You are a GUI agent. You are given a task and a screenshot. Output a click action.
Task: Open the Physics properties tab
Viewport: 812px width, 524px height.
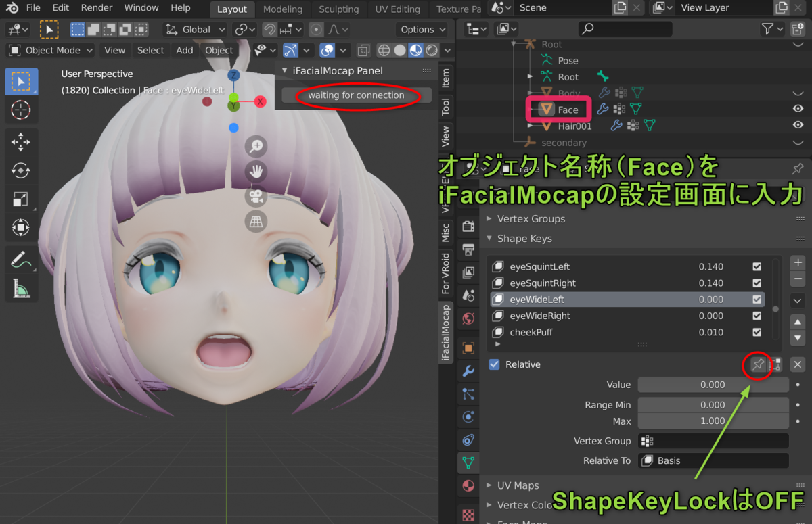coord(468,417)
